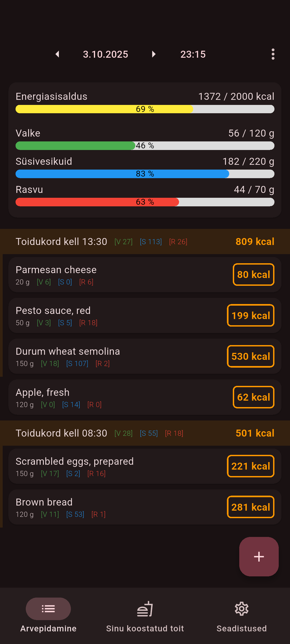The image size is (290, 644).
Task: Open the Durum wheat semolina entry
Action: tap(107, 356)
